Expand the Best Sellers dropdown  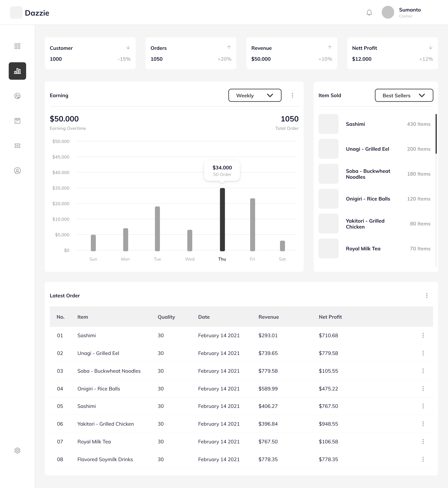pos(404,95)
